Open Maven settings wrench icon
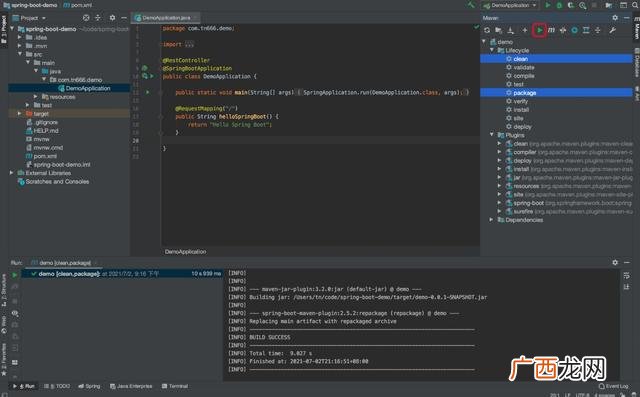This screenshot has height=397, width=640. click(x=612, y=30)
